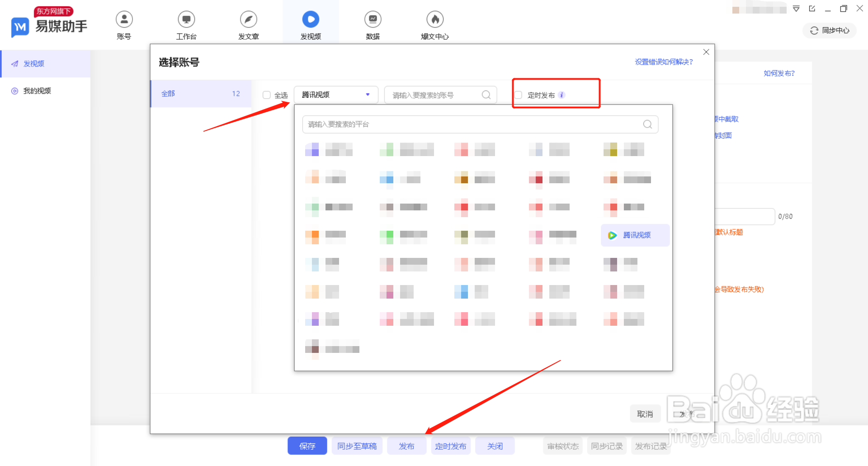Click the 易媒助手 app logo
The image size is (868, 466).
47,25
